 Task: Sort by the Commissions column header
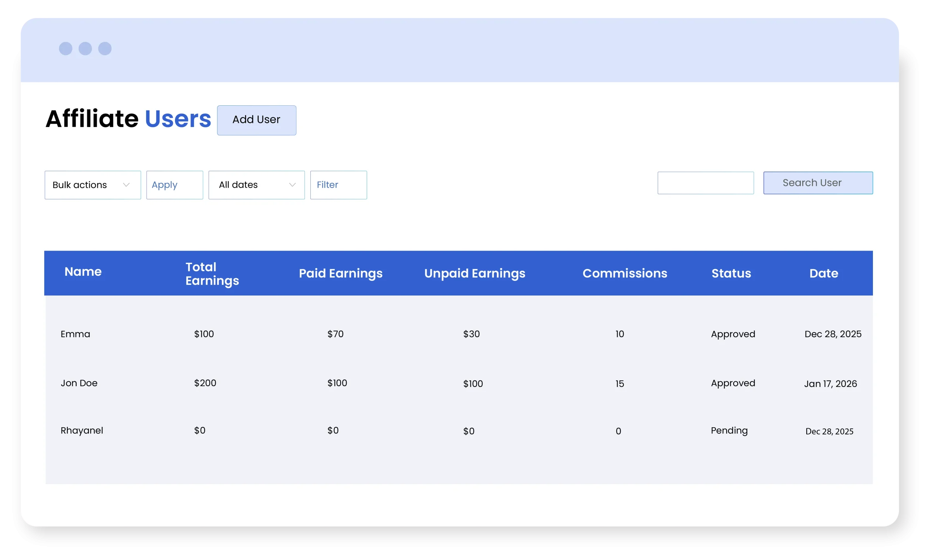tap(625, 274)
